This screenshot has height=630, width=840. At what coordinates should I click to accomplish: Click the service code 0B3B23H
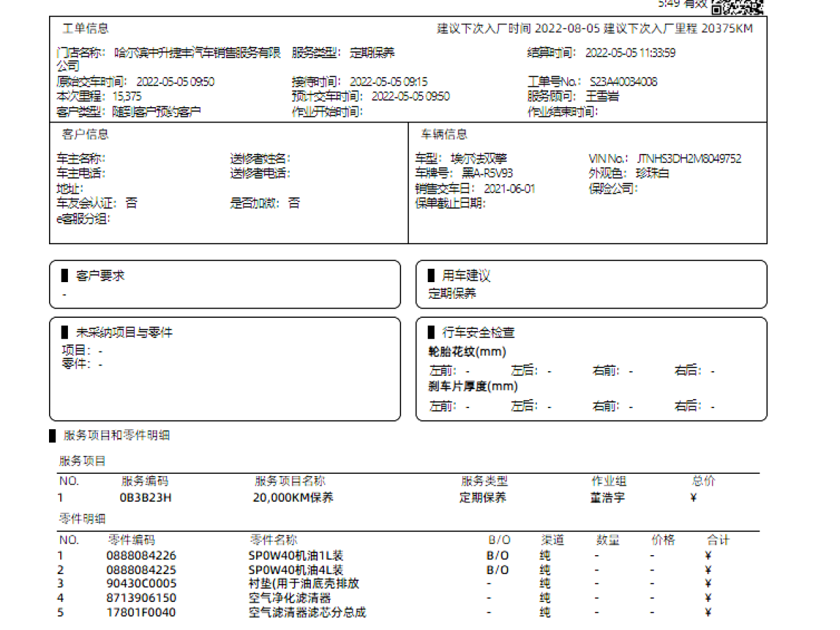146,498
